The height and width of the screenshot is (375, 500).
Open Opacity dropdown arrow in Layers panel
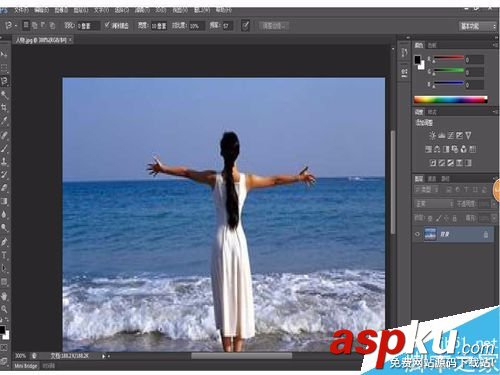click(x=494, y=204)
